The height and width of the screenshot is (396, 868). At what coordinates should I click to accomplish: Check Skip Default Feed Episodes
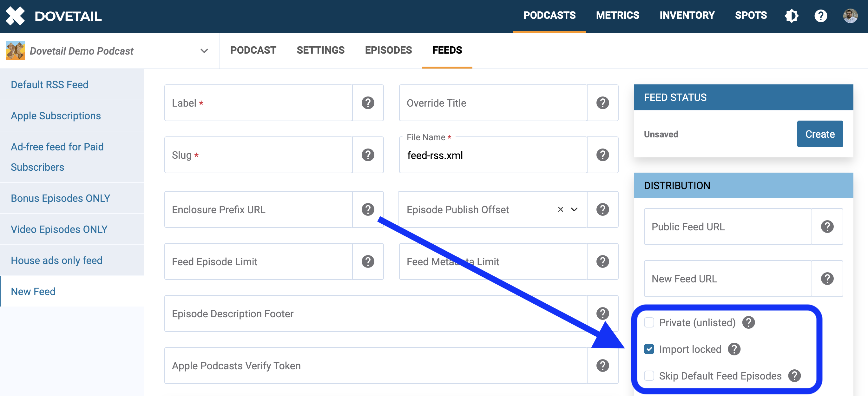click(649, 376)
